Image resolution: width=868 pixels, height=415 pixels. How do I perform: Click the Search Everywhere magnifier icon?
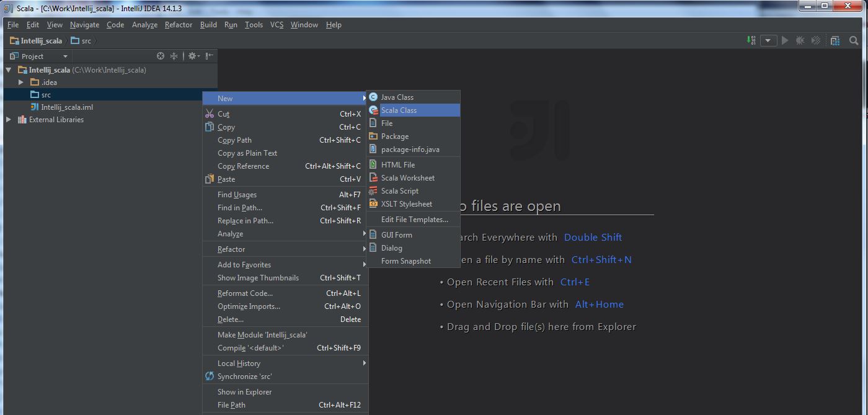[854, 40]
